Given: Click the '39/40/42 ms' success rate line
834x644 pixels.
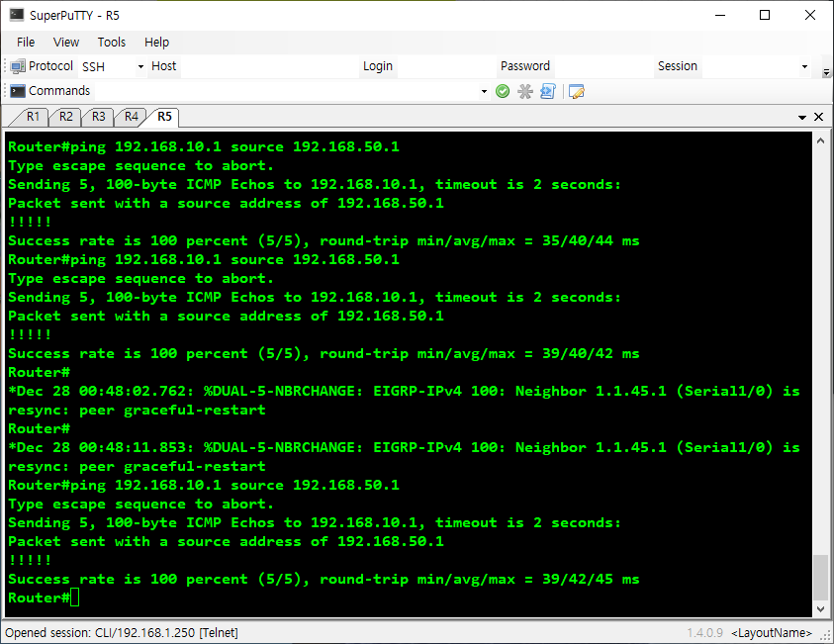Looking at the screenshot, I should (324, 353).
